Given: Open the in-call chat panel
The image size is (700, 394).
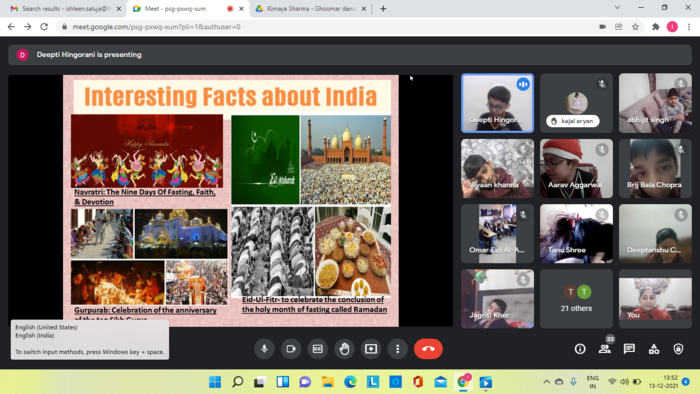Looking at the screenshot, I should [x=629, y=348].
